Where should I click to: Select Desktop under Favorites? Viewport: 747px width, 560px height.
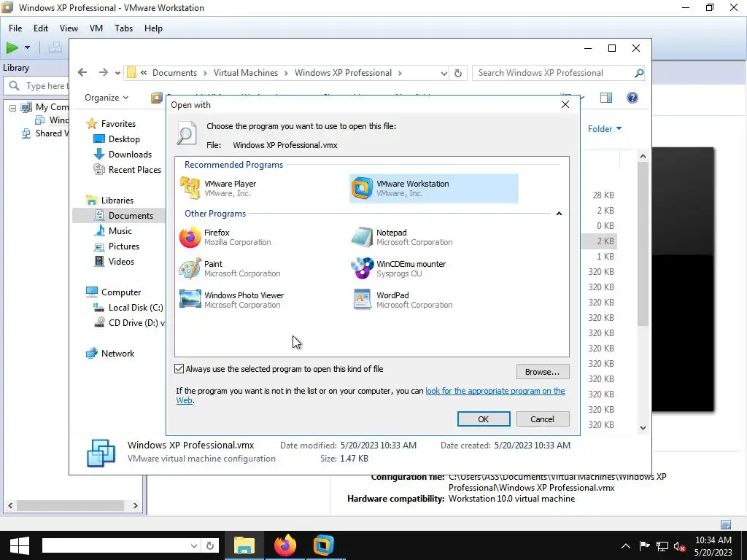124,139
